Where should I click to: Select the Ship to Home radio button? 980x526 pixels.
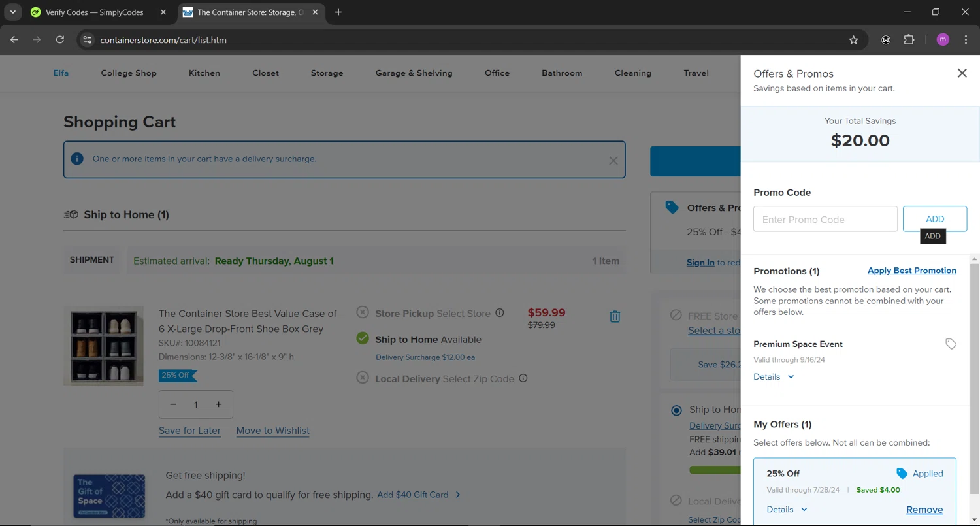point(676,410)
